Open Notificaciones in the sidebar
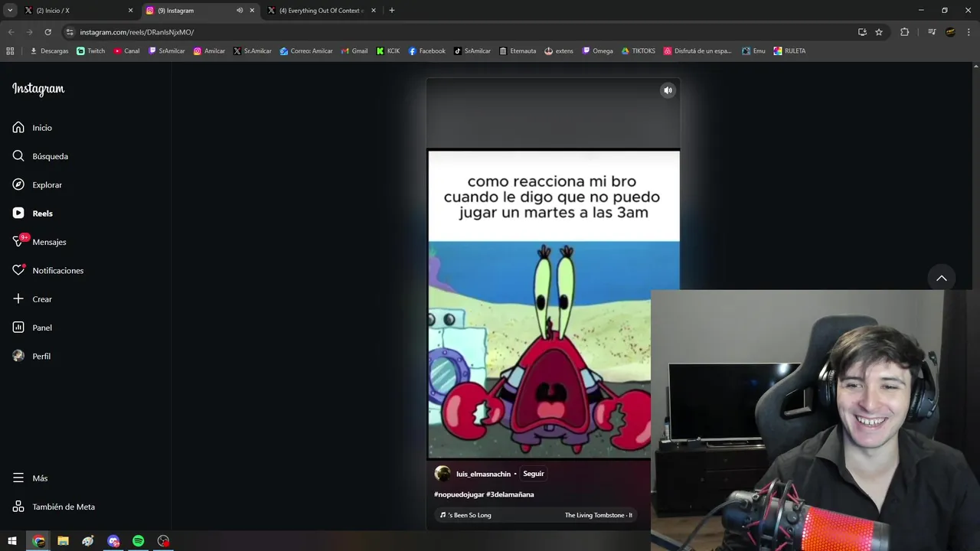The image size is (980, 551). pos(47,270)
